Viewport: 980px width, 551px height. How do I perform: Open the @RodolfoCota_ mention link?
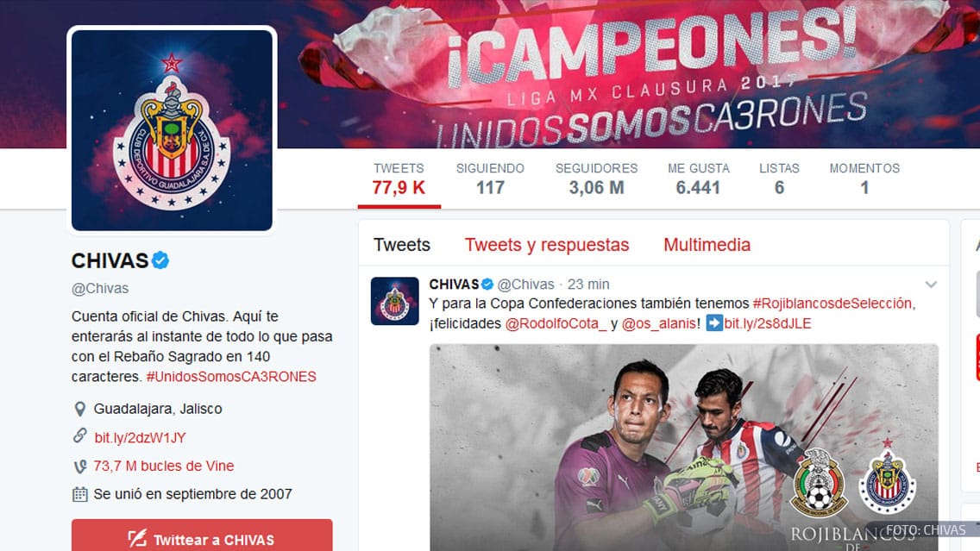tap(556, 323)
